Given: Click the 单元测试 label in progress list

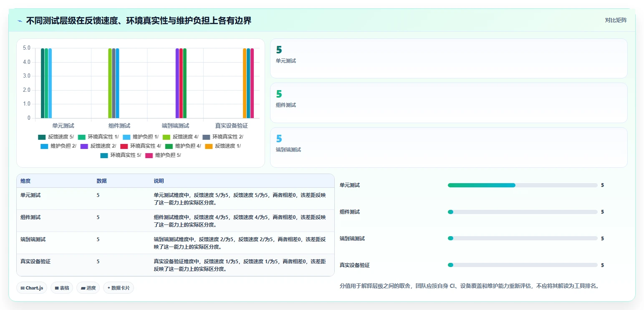Looking at the screenshot, I should (x=350, y=185).
